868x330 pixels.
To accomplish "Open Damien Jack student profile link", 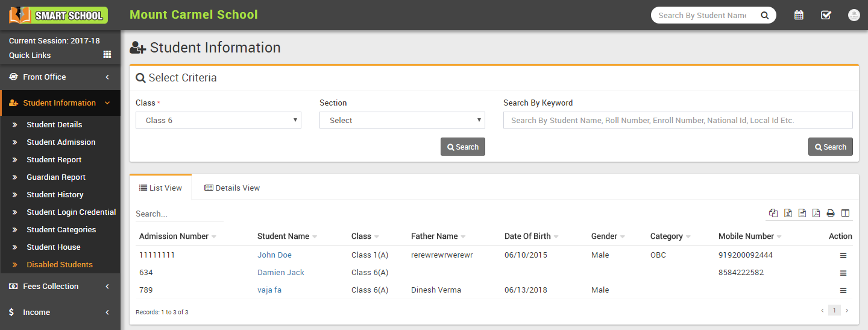I will 280,273.
